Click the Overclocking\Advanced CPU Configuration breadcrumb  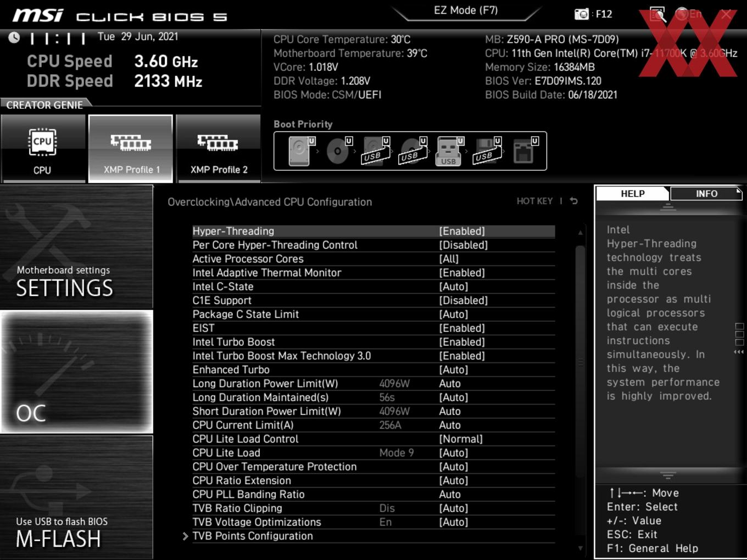tap(270, 201)
